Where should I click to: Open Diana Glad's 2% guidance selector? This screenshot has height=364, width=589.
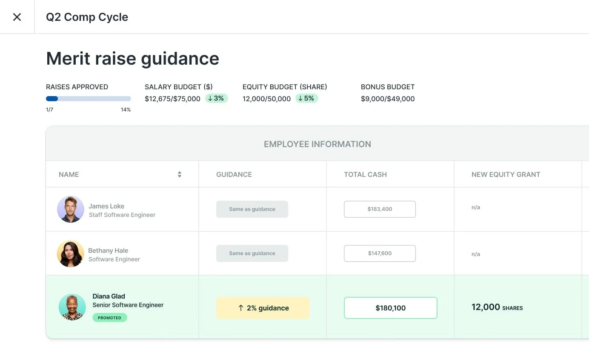click(263, 308)
